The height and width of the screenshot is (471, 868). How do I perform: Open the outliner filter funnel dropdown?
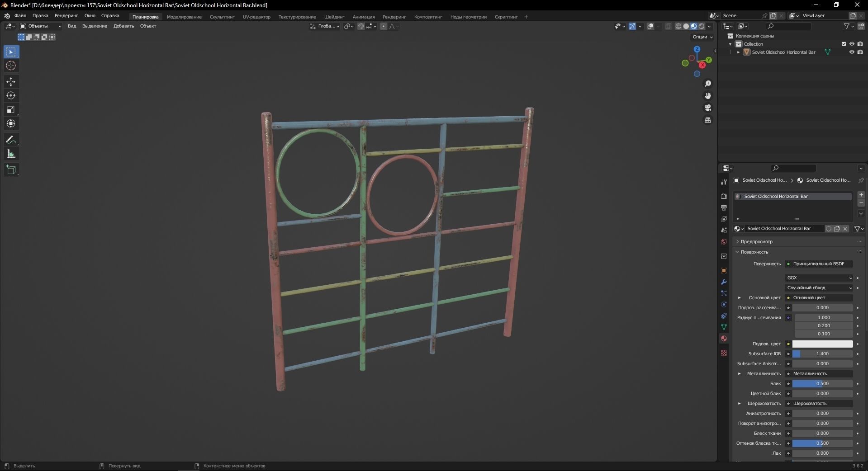click(x=849, y=26)
